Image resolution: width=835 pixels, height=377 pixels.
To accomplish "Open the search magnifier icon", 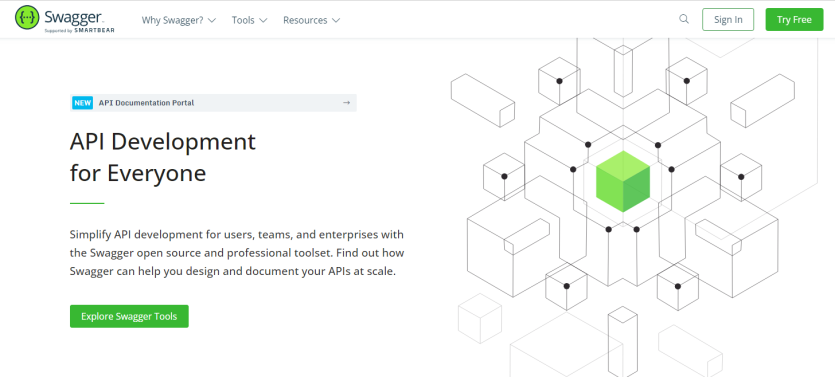I will 684,19.
